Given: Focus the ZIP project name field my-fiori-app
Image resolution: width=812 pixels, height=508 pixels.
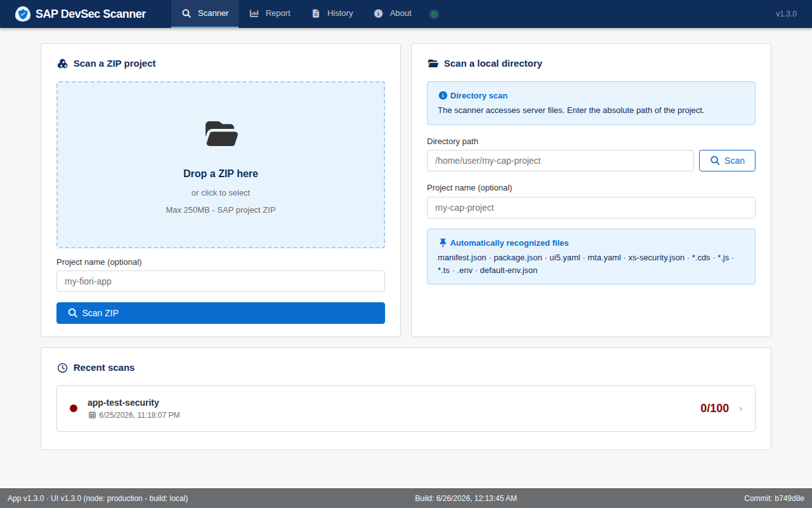Looking at the screenshot, I should [221, 281].
